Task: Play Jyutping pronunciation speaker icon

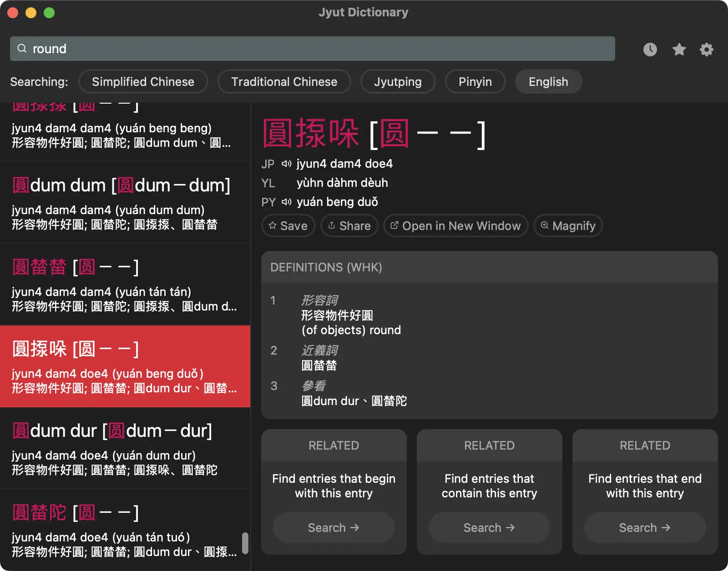Action: (286, 164)
